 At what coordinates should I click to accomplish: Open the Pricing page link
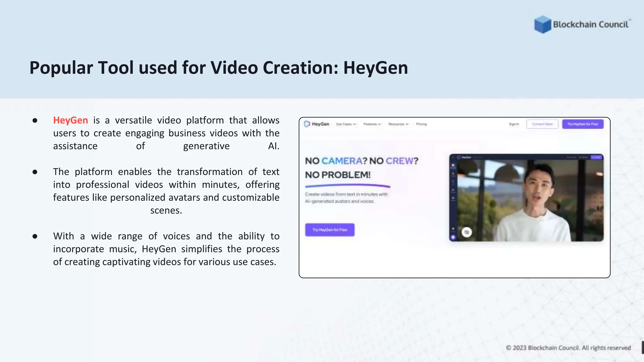click(x=421, y=124)
